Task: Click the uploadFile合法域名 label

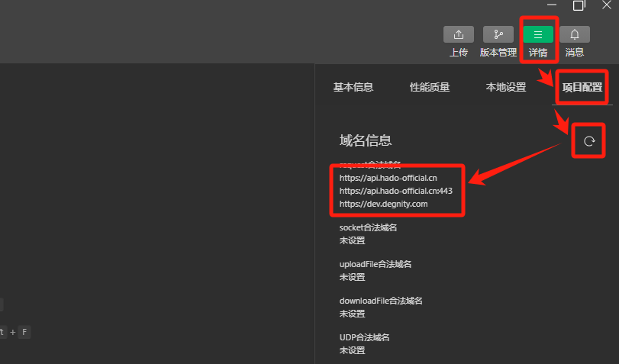Action: tap(375, 264)
